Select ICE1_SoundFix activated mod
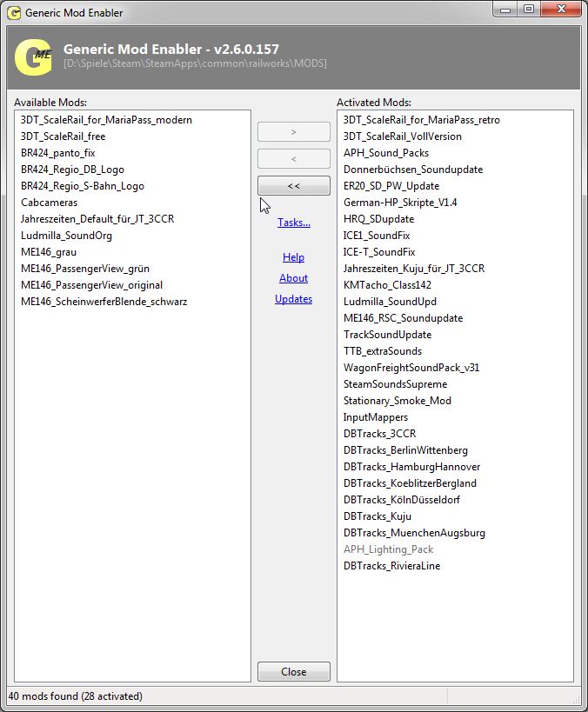The image size is (588, 712). tap(377, 236)
